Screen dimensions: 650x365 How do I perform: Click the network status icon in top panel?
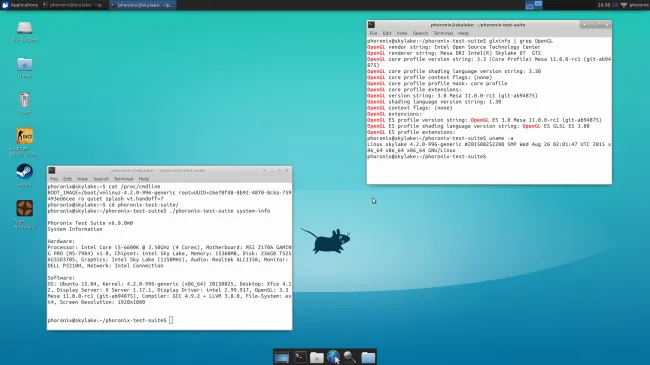(x=623, y=5)
